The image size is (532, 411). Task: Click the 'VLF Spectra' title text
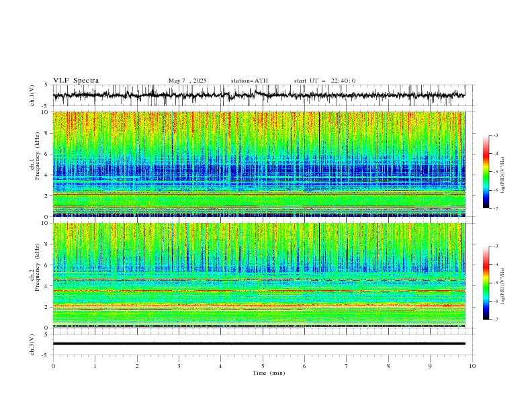pyautogui.click(x=76, y=81)
